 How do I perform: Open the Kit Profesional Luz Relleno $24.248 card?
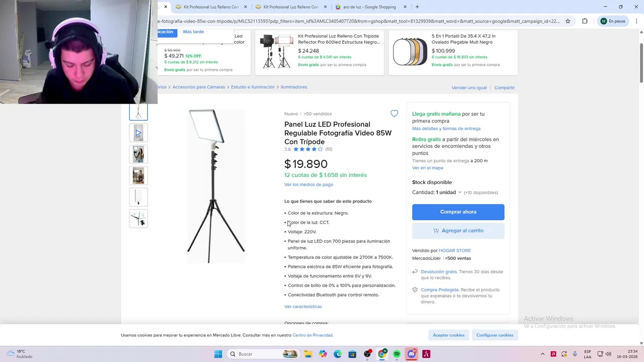tap(319, 52)
